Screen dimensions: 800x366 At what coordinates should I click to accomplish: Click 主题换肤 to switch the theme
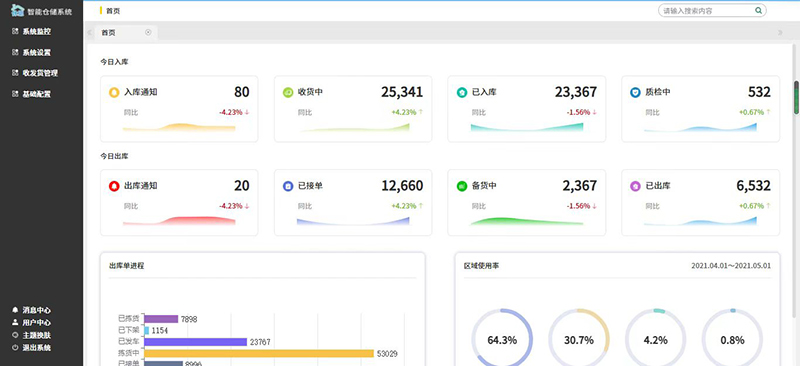pyautogui.click(x=32, y=335)
